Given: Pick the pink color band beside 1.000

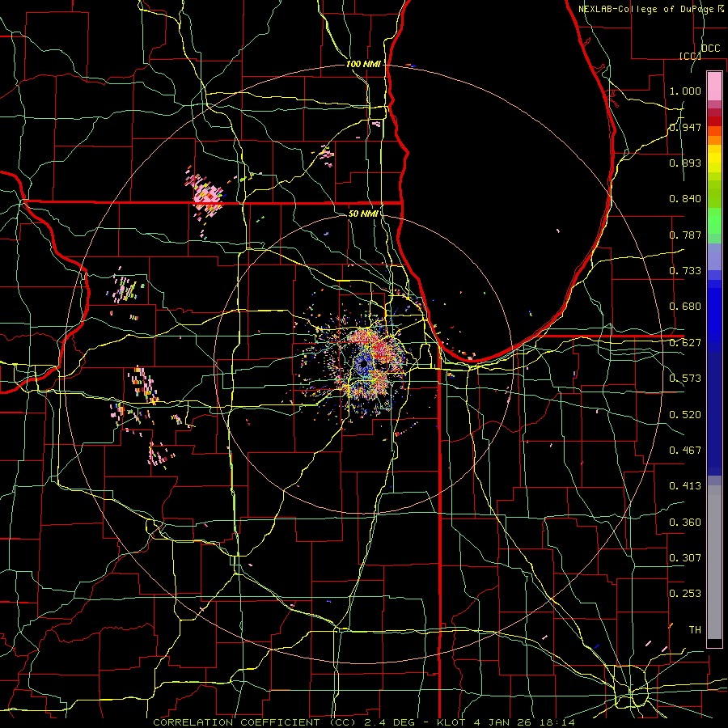Looking at the screenshot, I should tap(714, 87).
